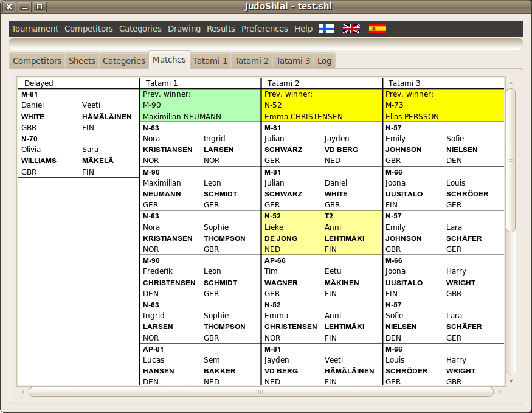Image resolution: width=532 pixels, height=413 pixels.
Task: Open the Categories menu in menu bar
Action: (x=140, y=29)
